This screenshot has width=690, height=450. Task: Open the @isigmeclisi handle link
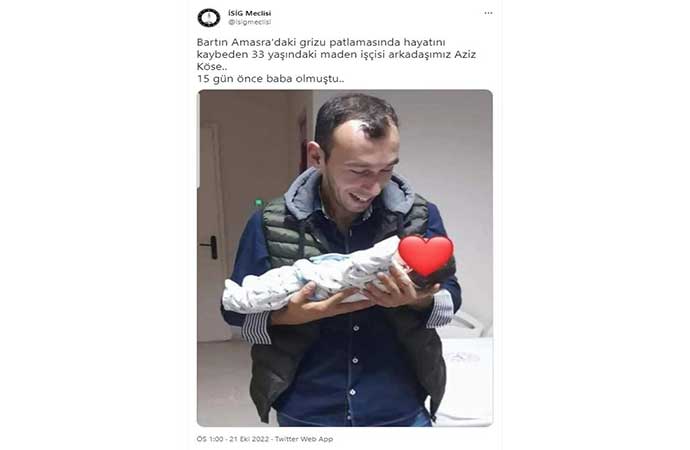tap(250, 22)
